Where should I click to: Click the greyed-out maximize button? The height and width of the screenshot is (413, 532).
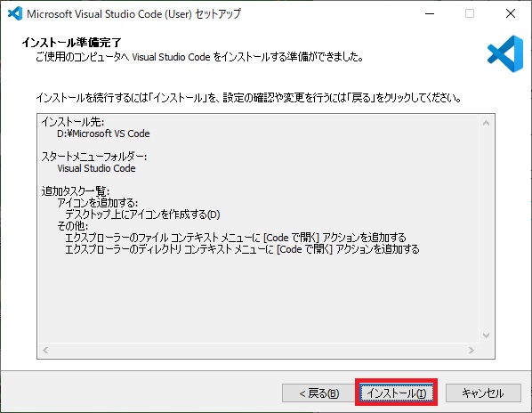click(470, 13)
